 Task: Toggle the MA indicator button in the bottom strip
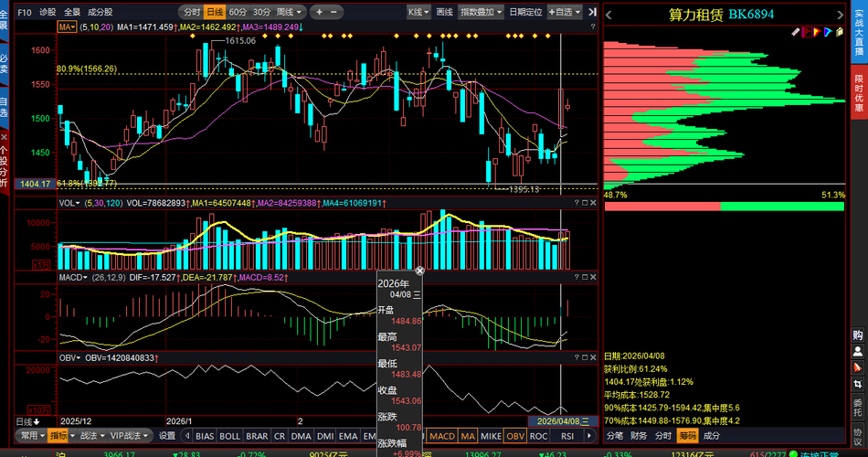click(468, 436)
